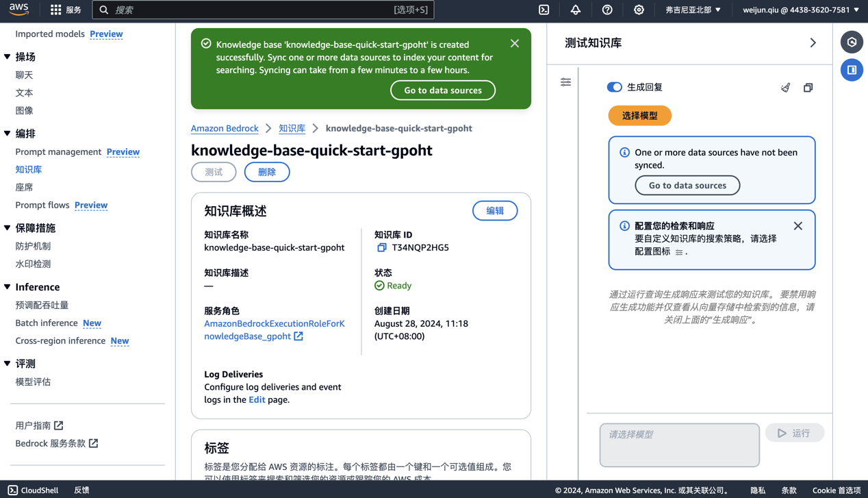Viewport: 868px width, 498px height.
Task: Click the copy icon beside broom
Action: click(808, 88)
